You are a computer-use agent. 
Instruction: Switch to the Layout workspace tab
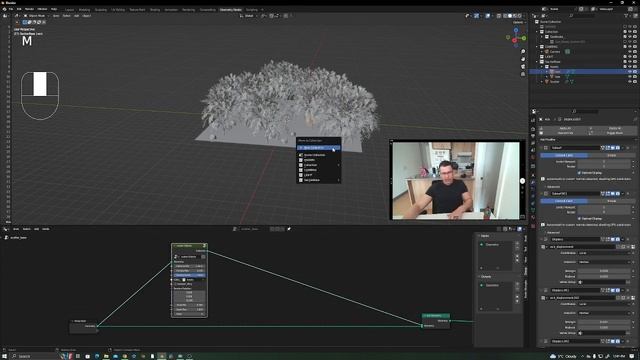70,9
